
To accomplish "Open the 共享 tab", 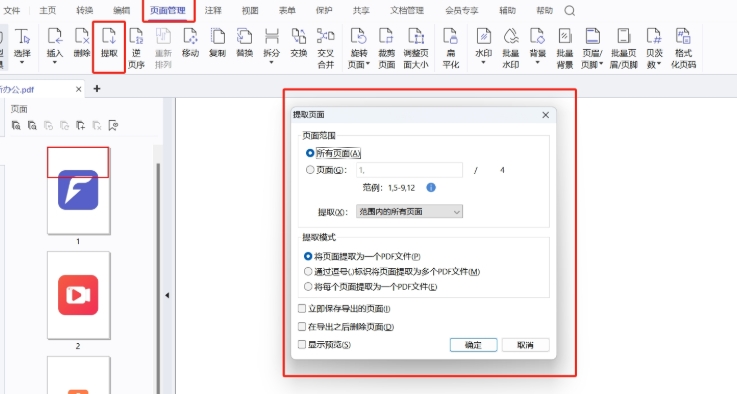I will 361,10.
